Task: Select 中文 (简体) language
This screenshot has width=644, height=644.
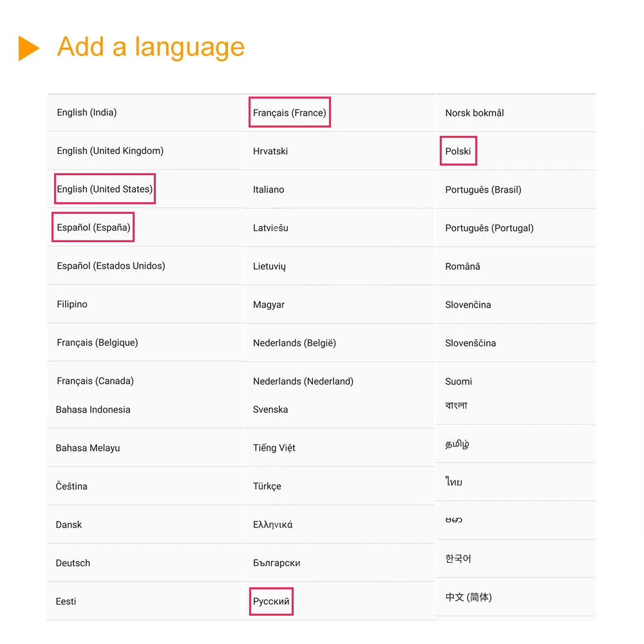Action: 469,597
